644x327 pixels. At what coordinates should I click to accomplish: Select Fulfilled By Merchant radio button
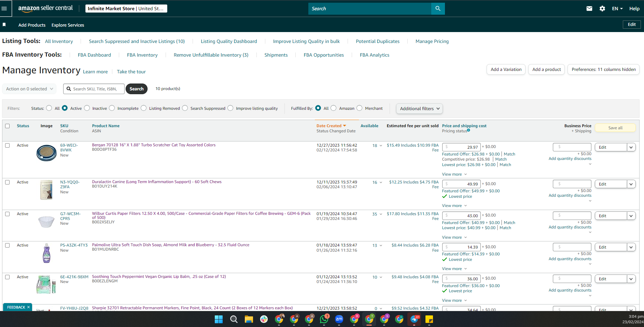click(360, 108)
